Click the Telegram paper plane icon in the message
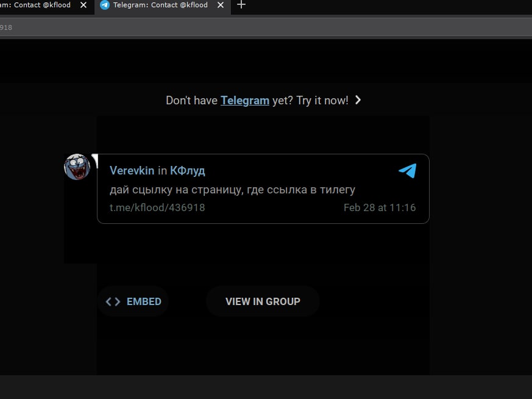 coord(407,170)
